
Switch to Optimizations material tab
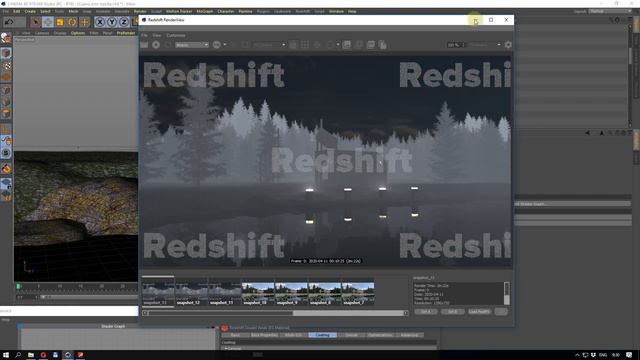pos(380,335)
